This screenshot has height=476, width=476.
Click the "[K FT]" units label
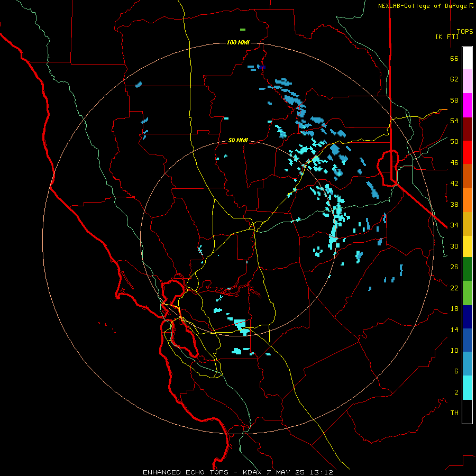pyautogui.click(x=447, y=36)
